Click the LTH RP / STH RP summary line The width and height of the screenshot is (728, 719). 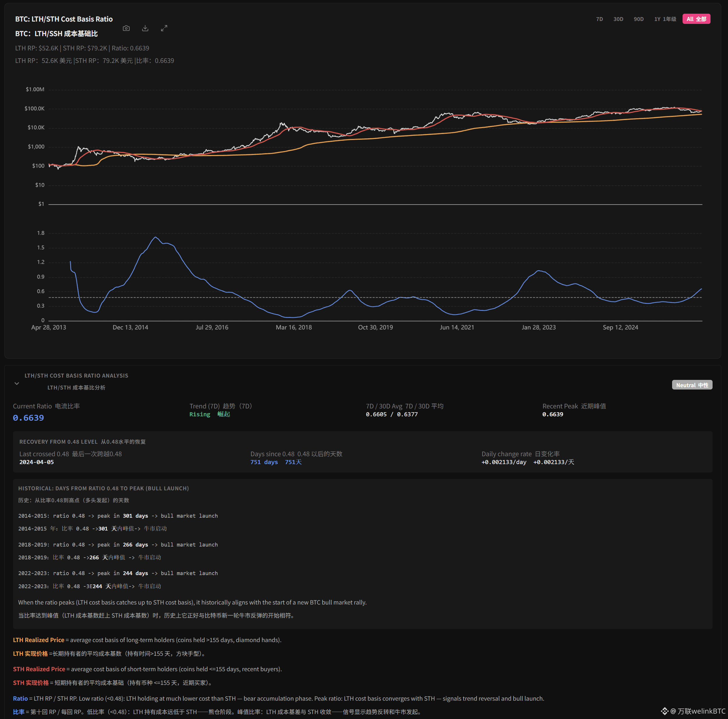82,48
